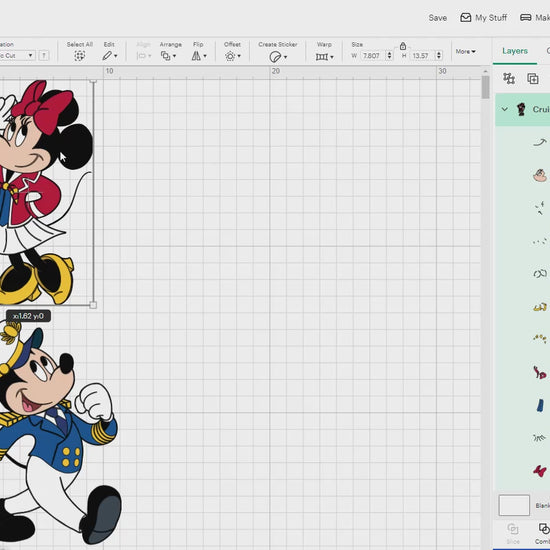Open the Arrange dropdown
The width and height of the screenshot is (550, 550).
(168, 56)
